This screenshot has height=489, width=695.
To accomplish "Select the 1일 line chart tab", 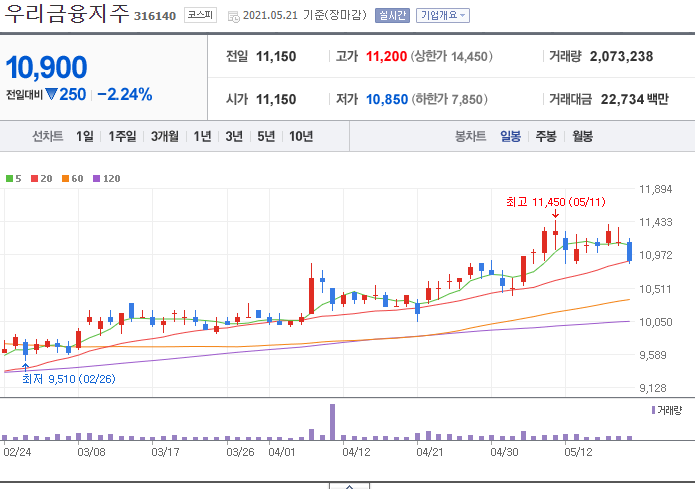I will coord(85,136).
